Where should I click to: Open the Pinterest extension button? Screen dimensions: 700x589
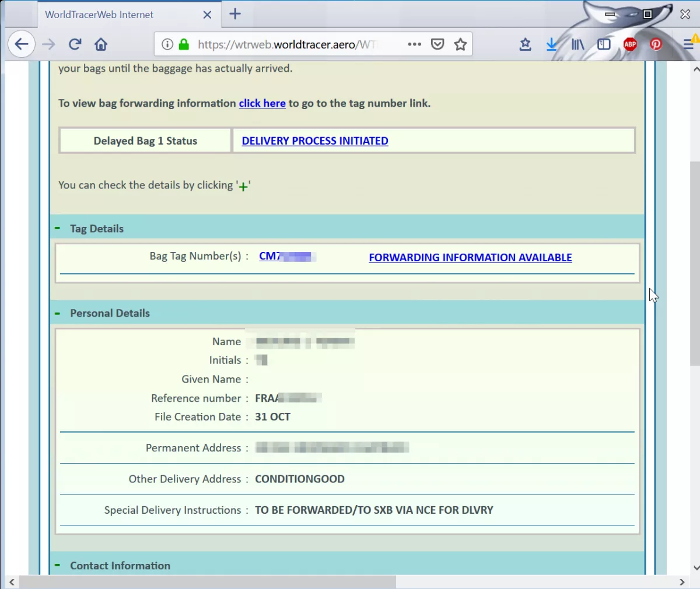coord(656,44)
